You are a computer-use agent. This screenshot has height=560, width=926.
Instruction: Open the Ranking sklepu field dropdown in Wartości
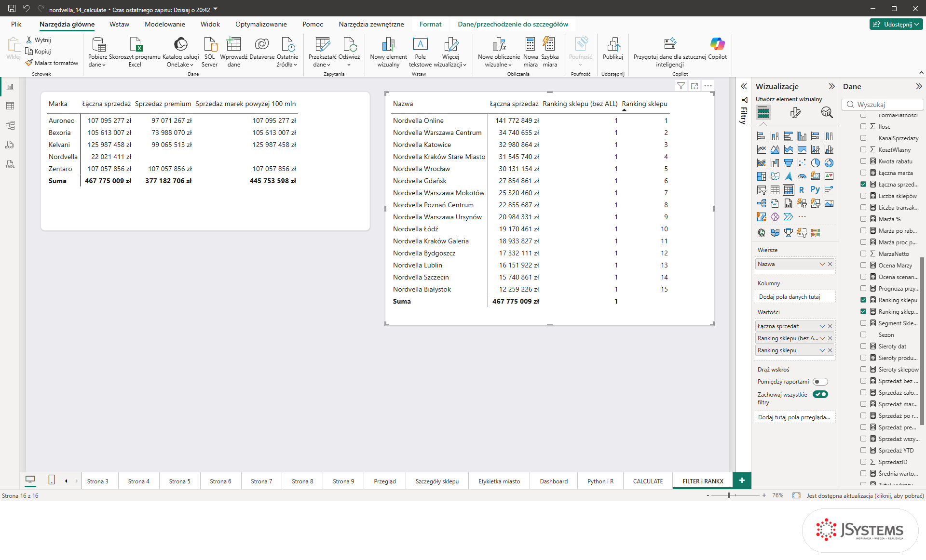click(822, 350)
